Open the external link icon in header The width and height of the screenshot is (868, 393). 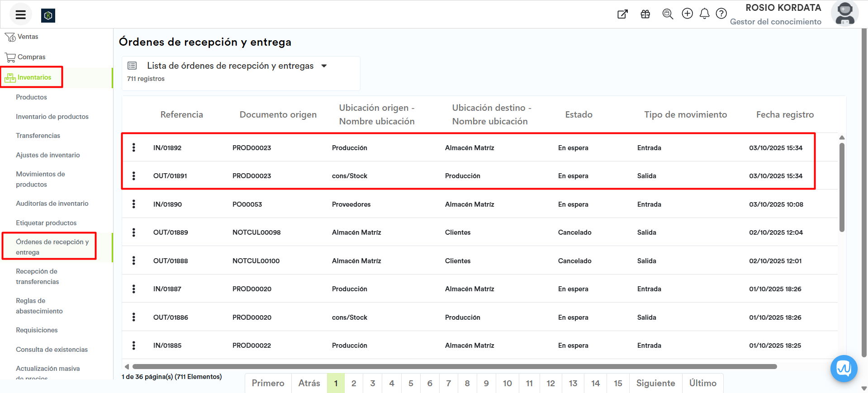click(623, 14)
